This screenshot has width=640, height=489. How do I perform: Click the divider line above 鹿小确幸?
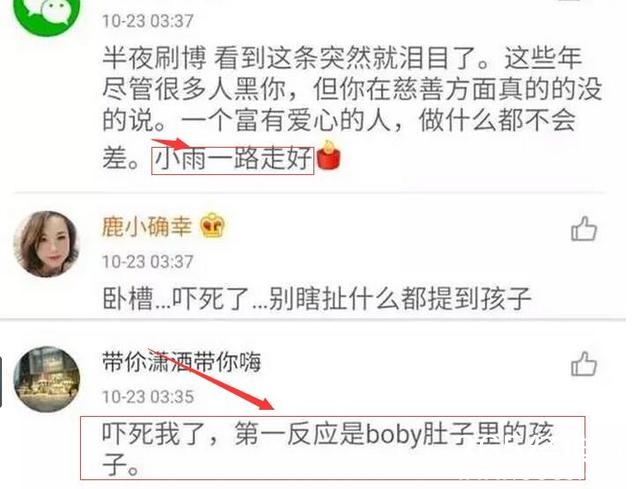coord(310,192)
